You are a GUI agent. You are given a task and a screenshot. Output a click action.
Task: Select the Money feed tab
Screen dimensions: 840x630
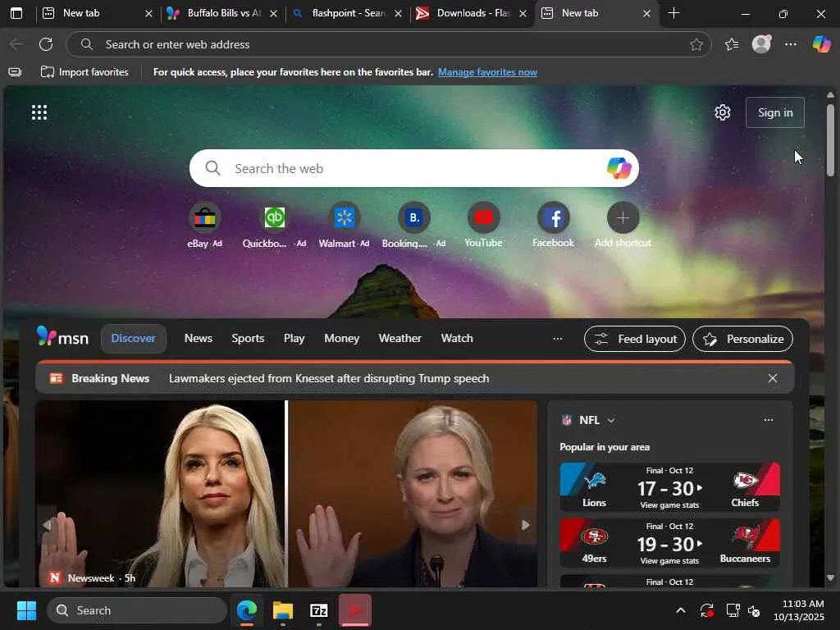pyautogui.click(x=342, y=339)
